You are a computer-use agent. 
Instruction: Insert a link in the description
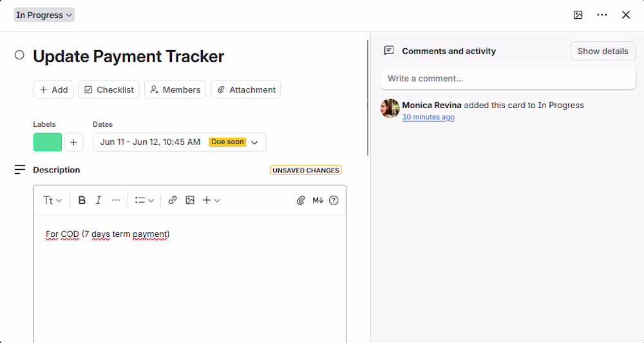173,200
